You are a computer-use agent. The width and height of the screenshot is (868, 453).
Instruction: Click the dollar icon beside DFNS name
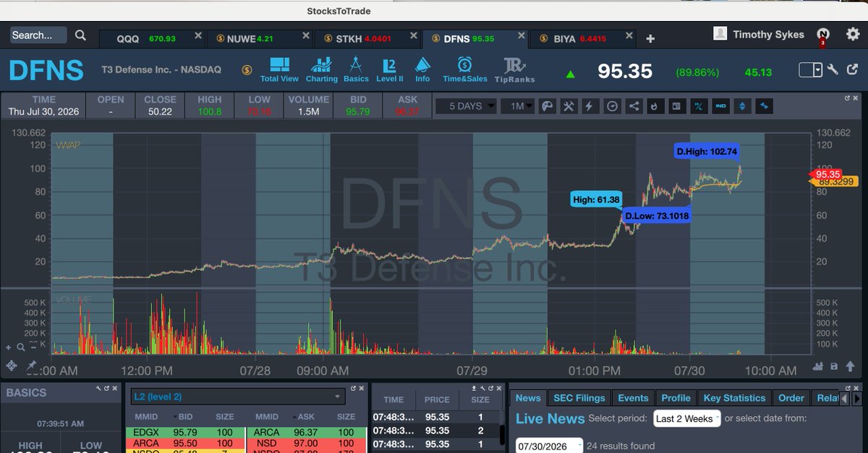pos(247,70)
